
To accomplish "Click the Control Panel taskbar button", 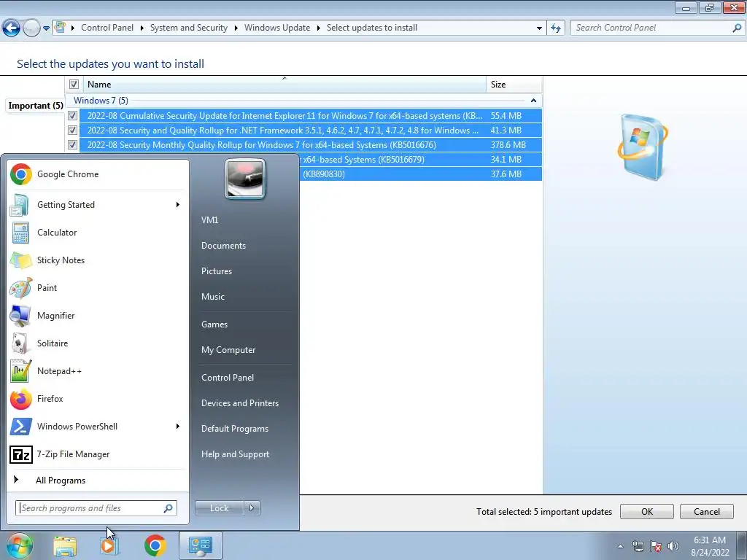I will 200,545.
